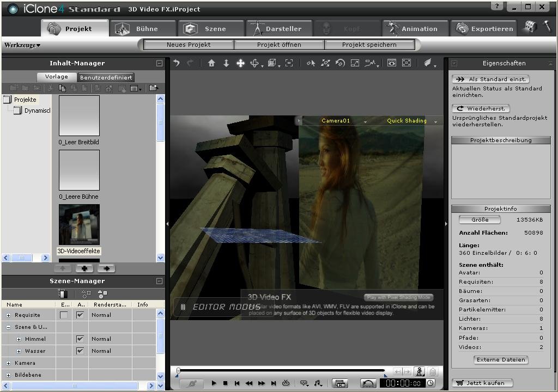The image size is (558, 392).
Task: Open the hammer preferences icon
Action: pyautogui.click(x=547, y=27)
